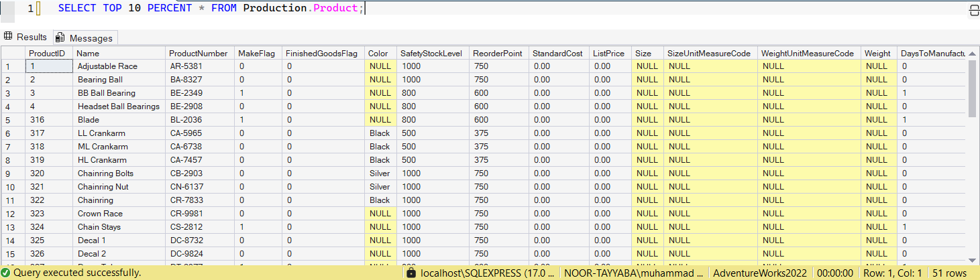The image size is (980, 280).
Task: Click the ML Crankarm cell
Action: [x=119, y=147]
